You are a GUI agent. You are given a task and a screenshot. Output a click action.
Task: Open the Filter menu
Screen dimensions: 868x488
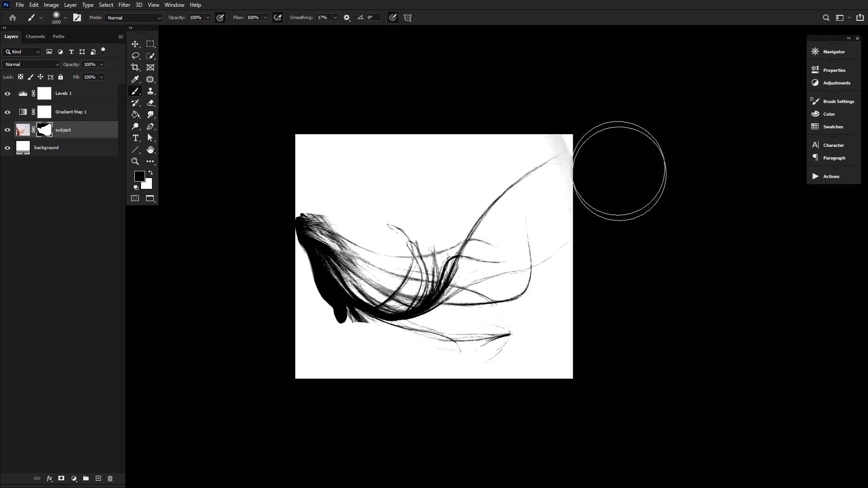[124, 5]
